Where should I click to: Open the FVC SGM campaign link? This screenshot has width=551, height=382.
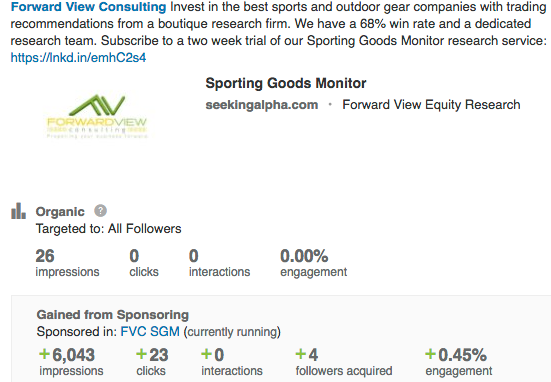click(x=150, y=332)
